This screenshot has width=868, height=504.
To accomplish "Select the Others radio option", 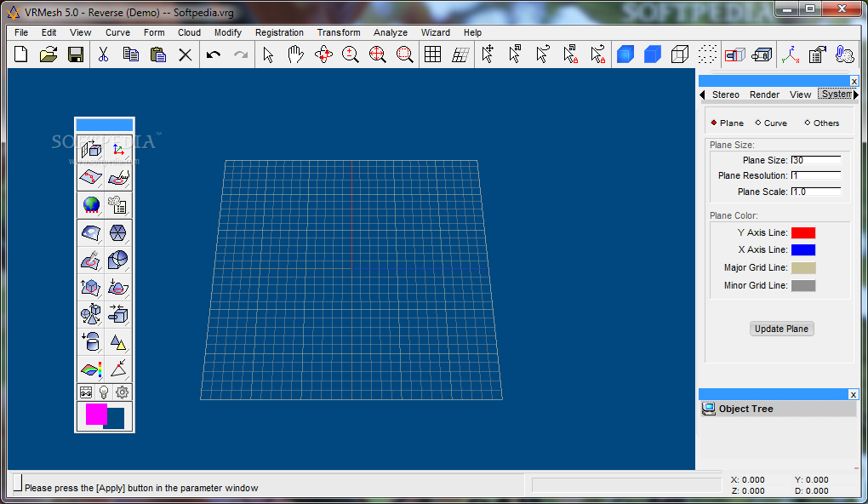I will 821,123.
